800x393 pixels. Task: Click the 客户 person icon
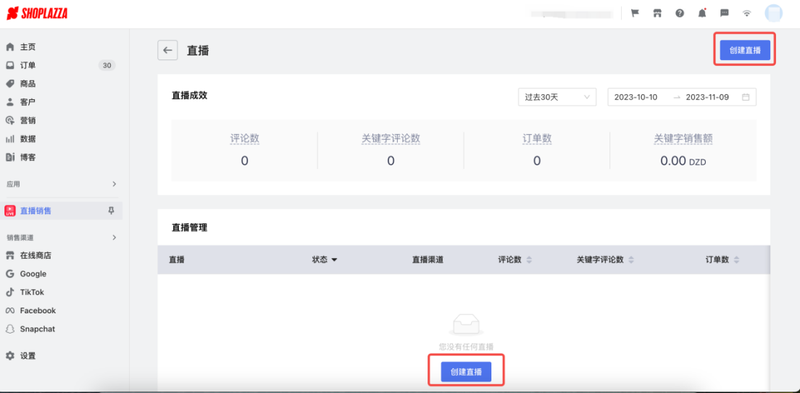(x=10, y=102)
